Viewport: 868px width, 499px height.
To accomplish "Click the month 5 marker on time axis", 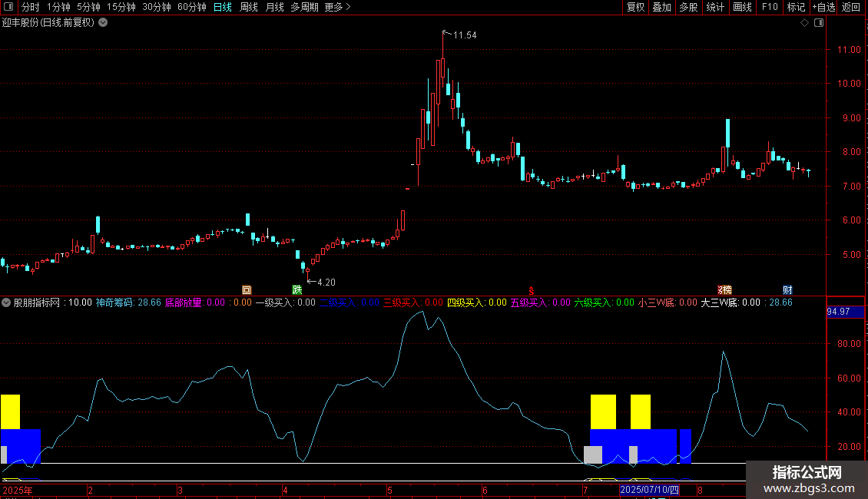I will (x=389, y=490).
